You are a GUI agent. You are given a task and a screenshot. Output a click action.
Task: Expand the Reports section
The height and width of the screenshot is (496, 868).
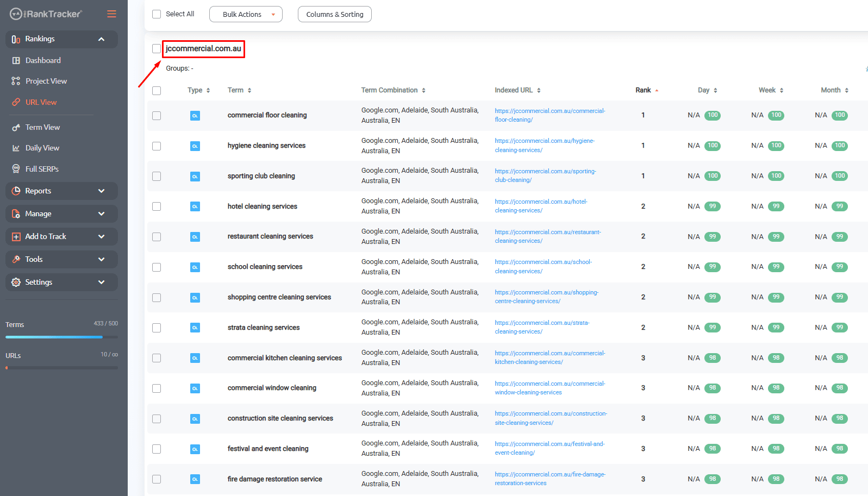click(61, 191)
